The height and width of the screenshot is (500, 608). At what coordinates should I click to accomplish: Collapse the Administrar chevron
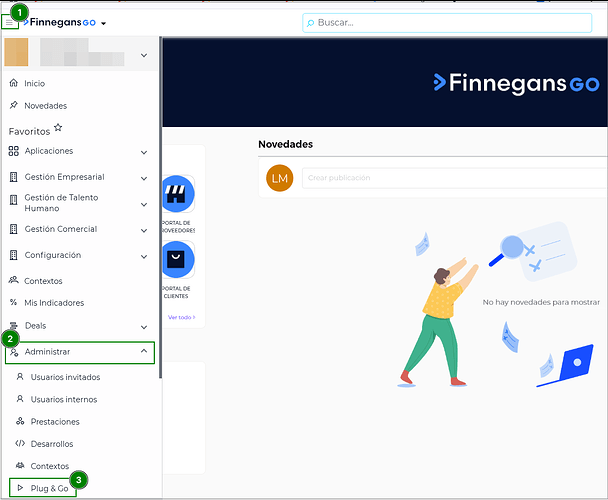click(144, 351)
